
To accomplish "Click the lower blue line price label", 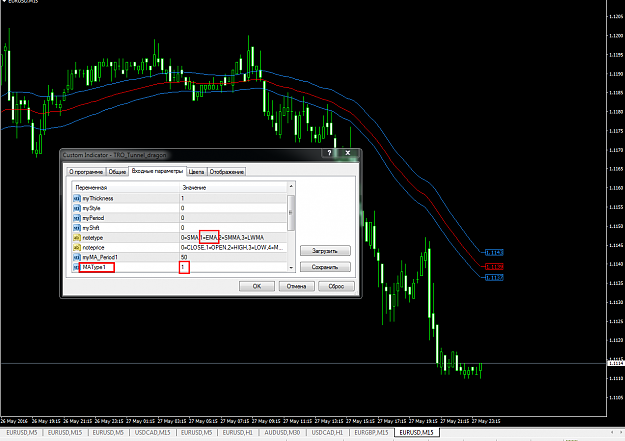I will tap(494, 278).
